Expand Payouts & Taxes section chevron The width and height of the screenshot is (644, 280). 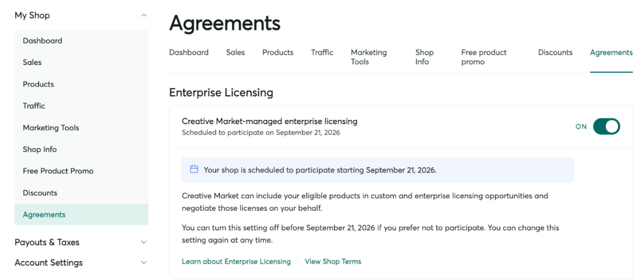(x=144, y=242)
